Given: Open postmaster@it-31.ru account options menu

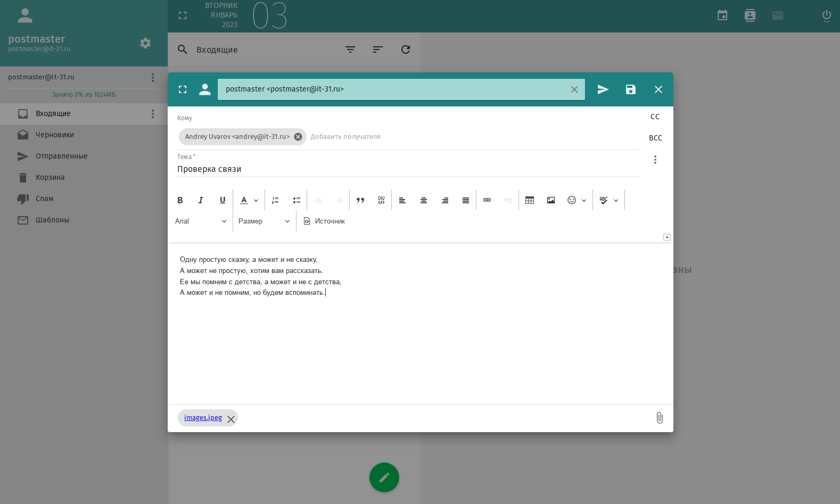Looking at the screenshot, I should [x=153, y=78].
